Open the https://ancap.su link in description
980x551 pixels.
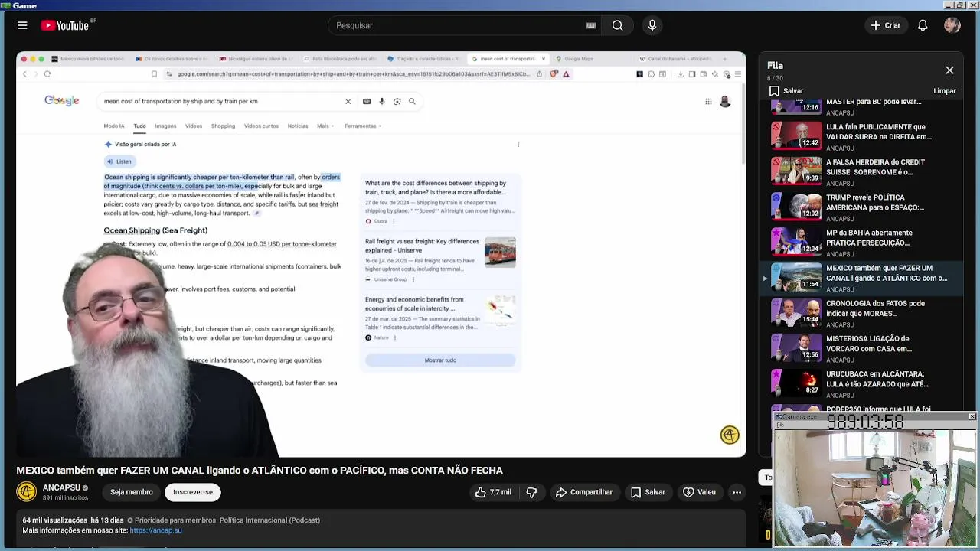tap(155, 530)
